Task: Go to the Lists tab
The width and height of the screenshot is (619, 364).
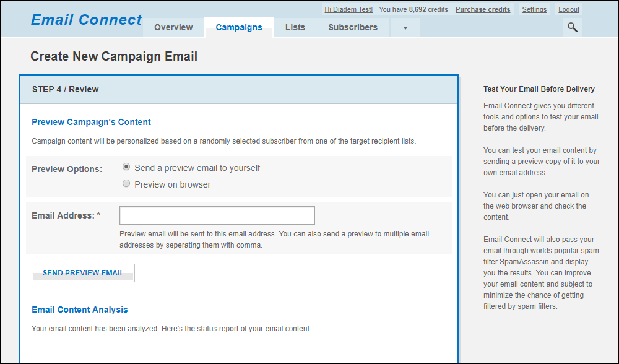Action: [295, 27]
